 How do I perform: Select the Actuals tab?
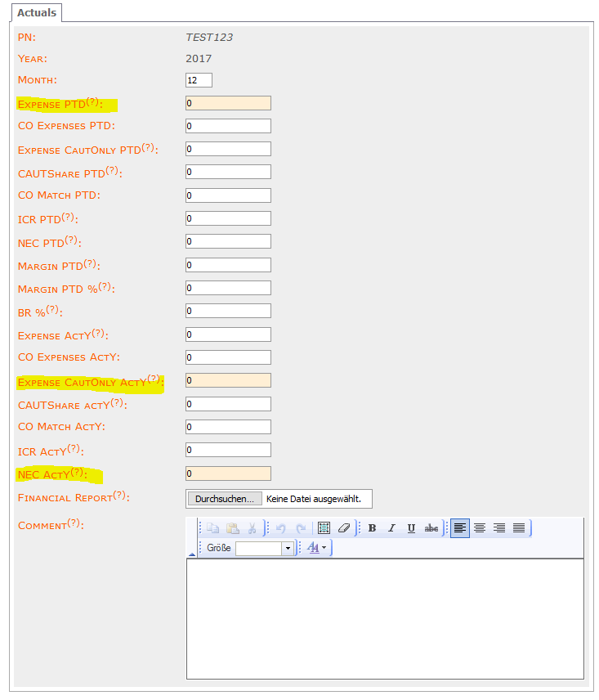click(37, 12)
